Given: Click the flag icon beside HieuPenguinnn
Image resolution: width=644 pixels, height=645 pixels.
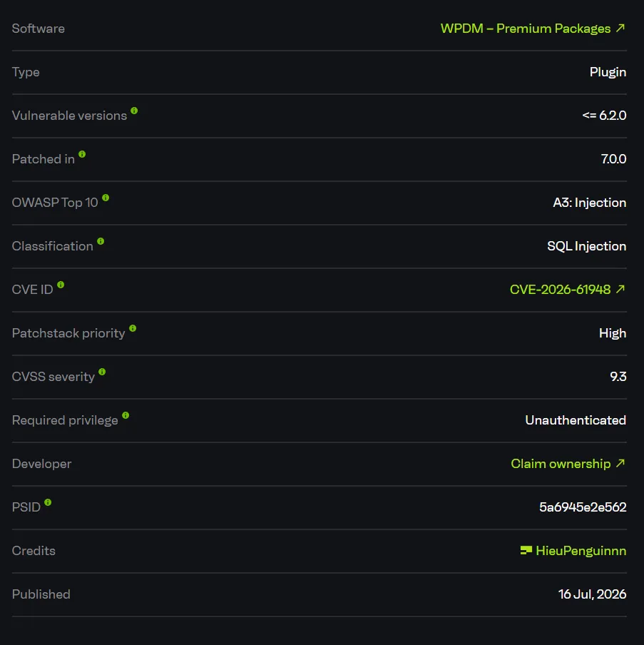Looking at the screenshot, I should 526,550.
